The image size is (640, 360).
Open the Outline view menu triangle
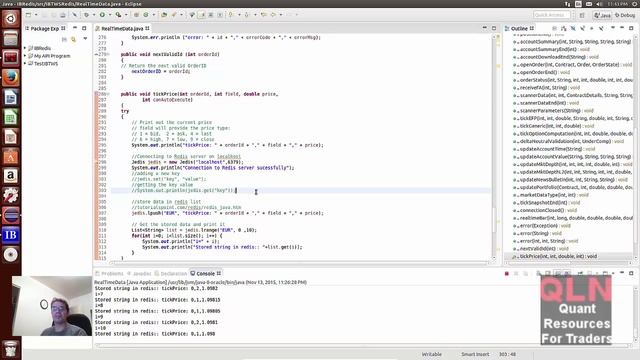[x=613, y=28]
